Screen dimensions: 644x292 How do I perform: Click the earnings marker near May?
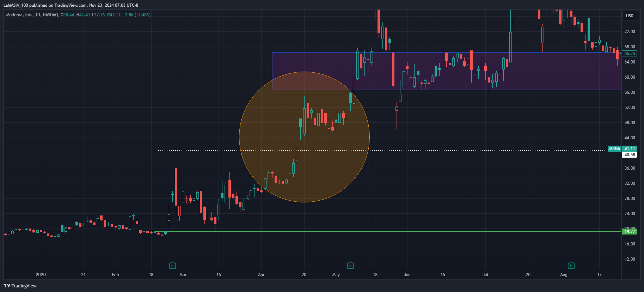350,265
